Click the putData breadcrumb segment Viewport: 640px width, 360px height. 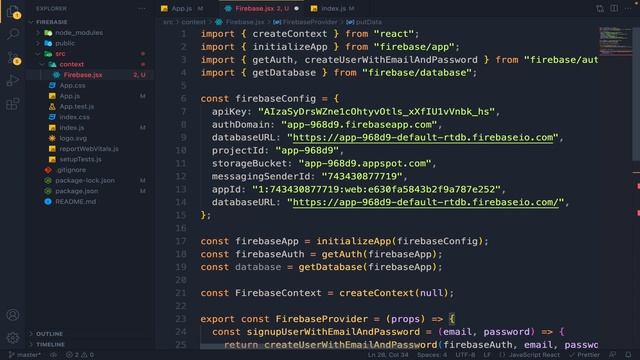364,22
